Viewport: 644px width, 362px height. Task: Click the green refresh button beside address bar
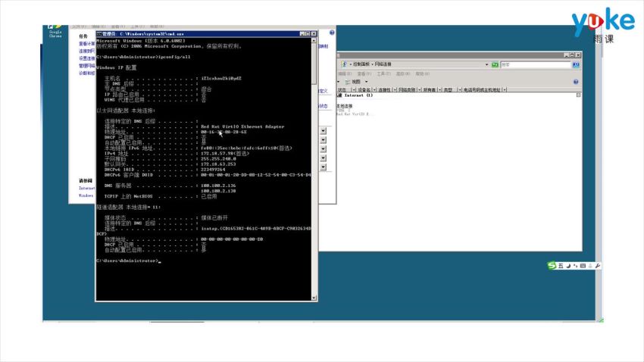tap(495, 64)
